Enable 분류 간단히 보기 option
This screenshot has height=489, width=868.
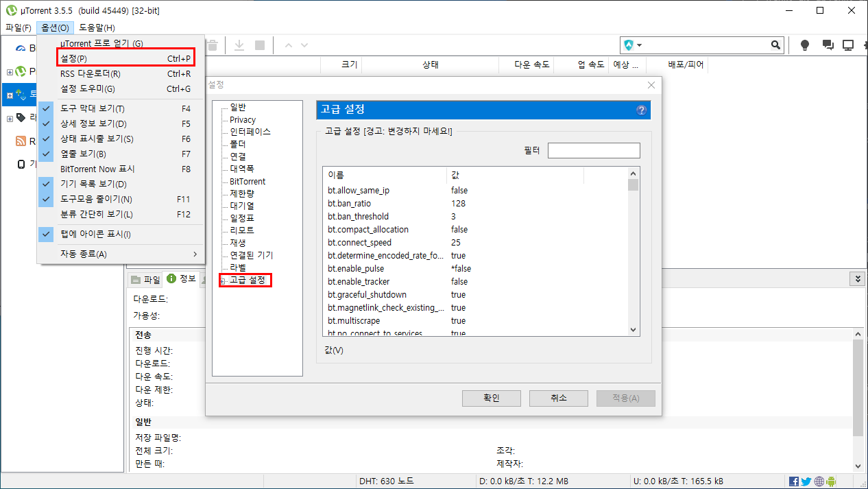[121, 214]
